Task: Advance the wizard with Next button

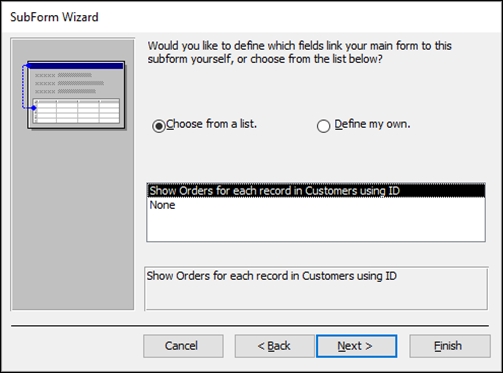Action: 356,346
